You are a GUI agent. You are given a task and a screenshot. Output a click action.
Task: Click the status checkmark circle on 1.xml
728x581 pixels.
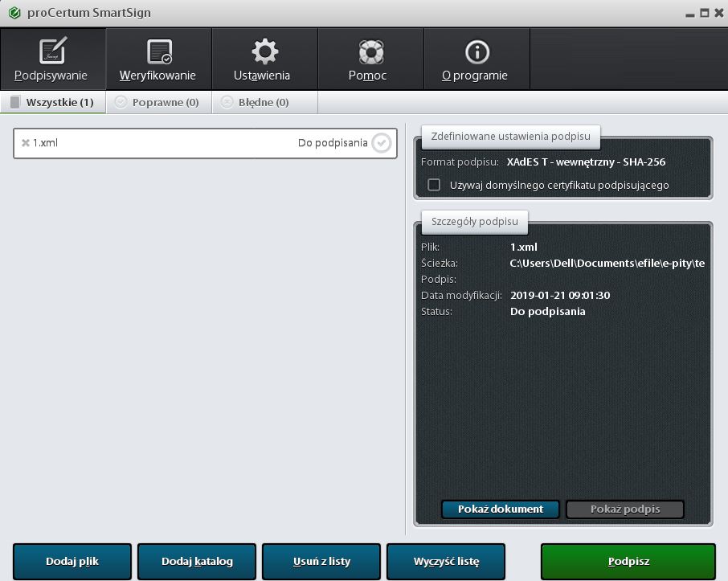click(381, 143)
